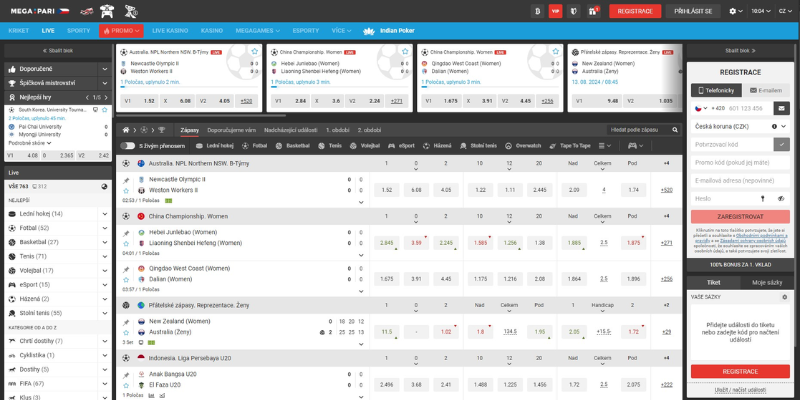Image resolution: width=800 pixels, height=400 pixels.
Task: Click the Promo kód input field
Action: (x=740, y=163)
